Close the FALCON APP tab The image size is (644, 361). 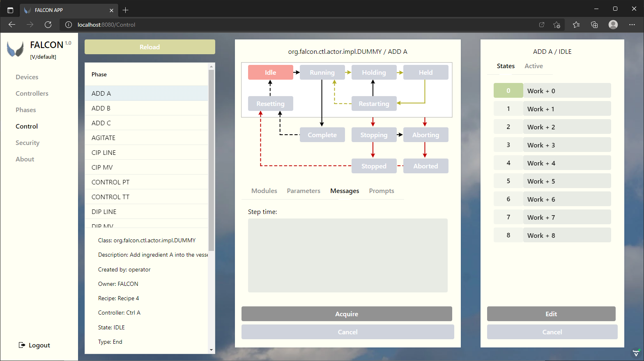111,10
